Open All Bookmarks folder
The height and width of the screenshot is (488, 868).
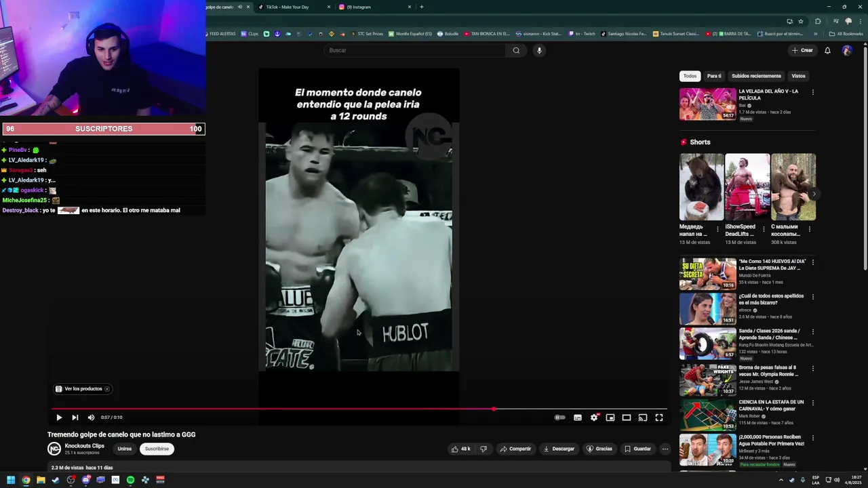tap(846, 34)
